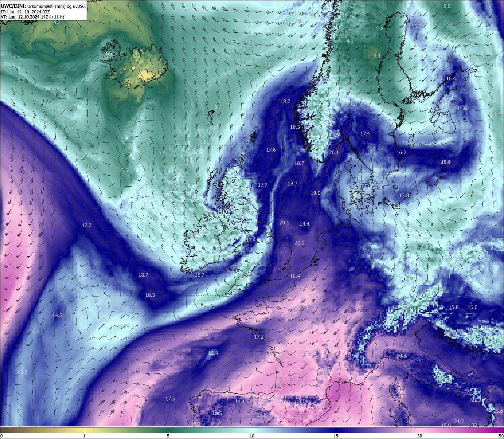Click the '6.4' value in the Atlantic

(x=162, y=152)
